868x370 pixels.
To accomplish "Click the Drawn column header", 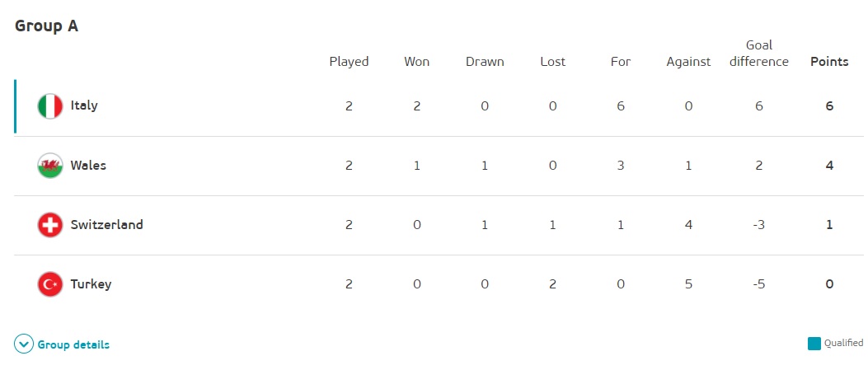I will (485, 61).
